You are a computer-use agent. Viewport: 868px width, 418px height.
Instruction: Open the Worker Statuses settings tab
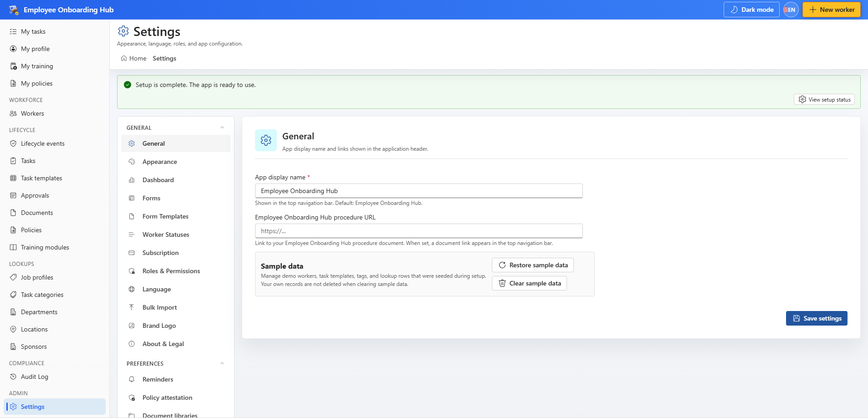point(176,234)
